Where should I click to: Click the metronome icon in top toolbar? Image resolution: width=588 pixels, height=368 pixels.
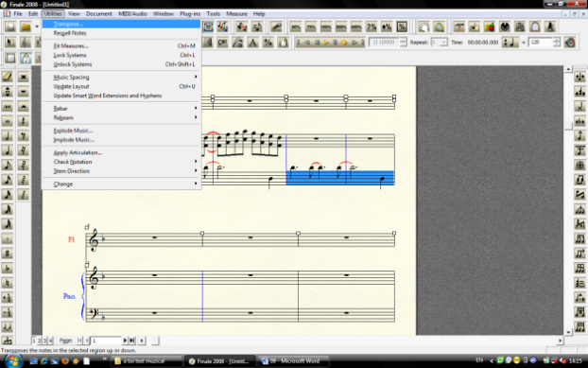(x=550, y=27)
